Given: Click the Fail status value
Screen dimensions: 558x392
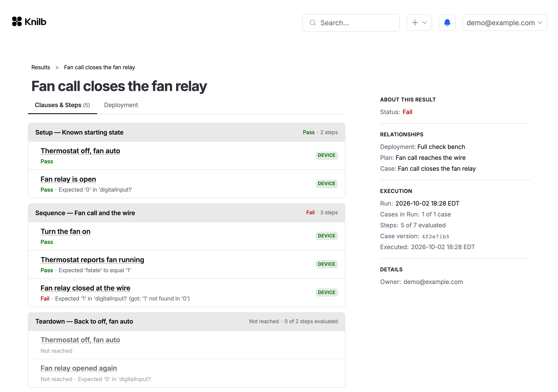Looking at the screenshot, I should [x=407, y=112].
